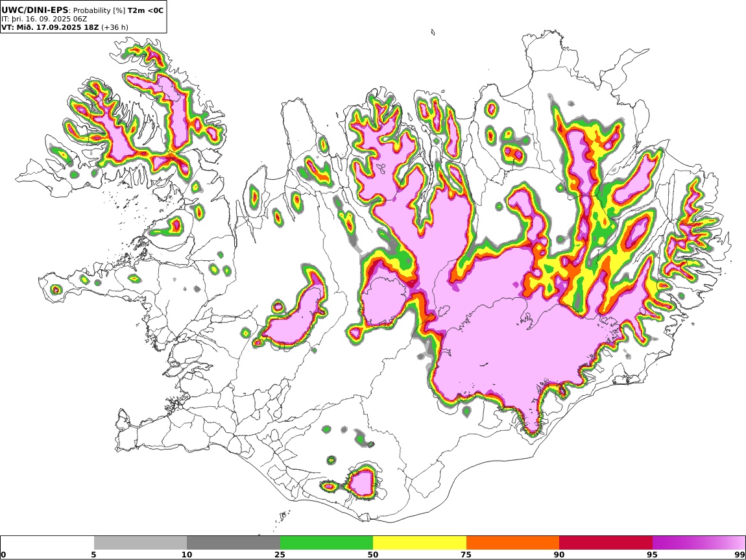Click the 'T2m <0C' parameter label
Viewport: 746px width, 560px height.
(x=145, y=10)
